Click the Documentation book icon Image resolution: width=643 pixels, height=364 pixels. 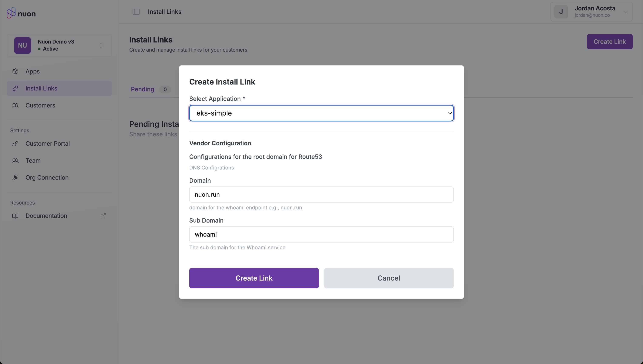pyautogui.click(x=15, y=216)
